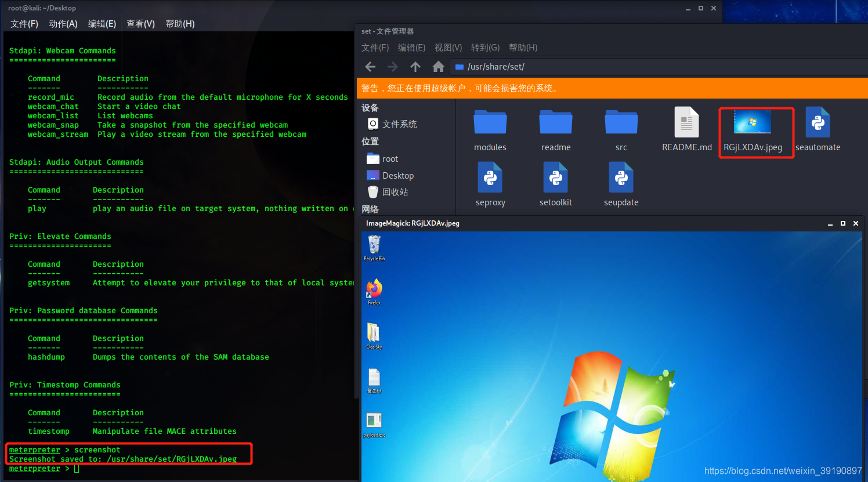The height and width of the screenshot is (482, 868).
Task: Click the orange superuser warning banner
Action: point(612,88)
